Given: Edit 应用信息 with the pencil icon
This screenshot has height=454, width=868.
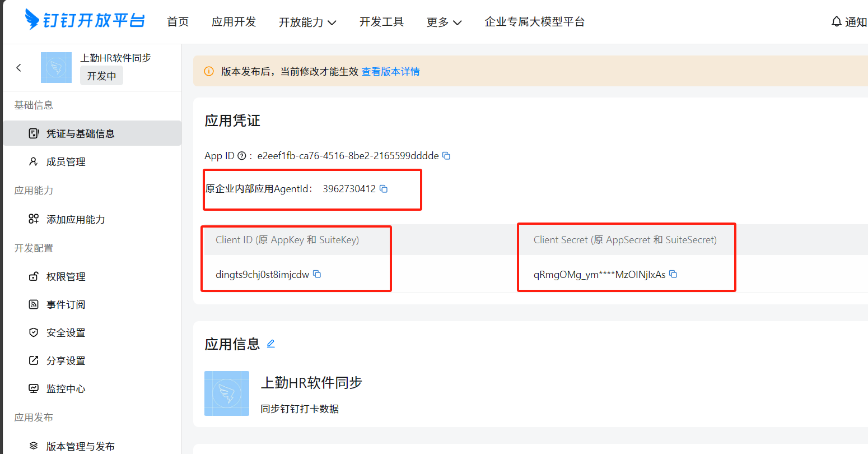Looking at the screenshot, I should (x=271, y=344).
